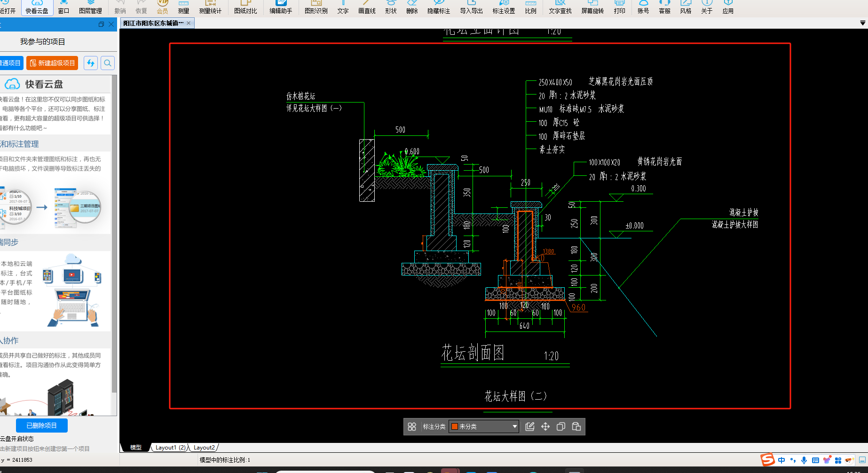The width and height of the screenshot is (868, 473).
Task: Open 客服 customer service
Action: (664, 7)
